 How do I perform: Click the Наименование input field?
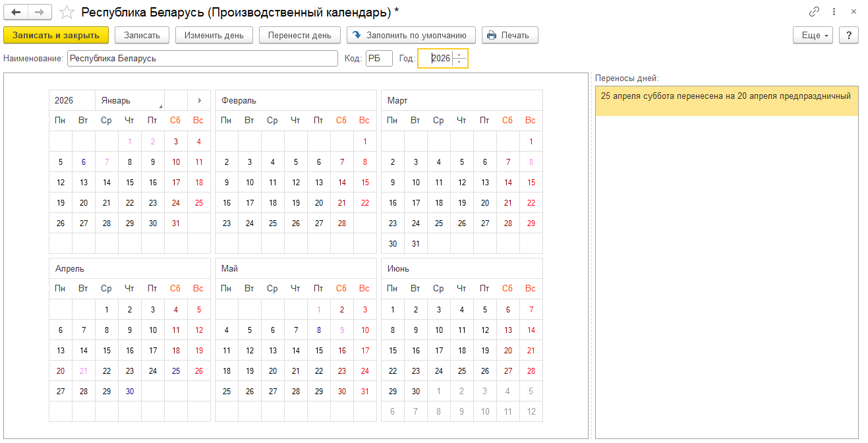click(x=198, y=58)
